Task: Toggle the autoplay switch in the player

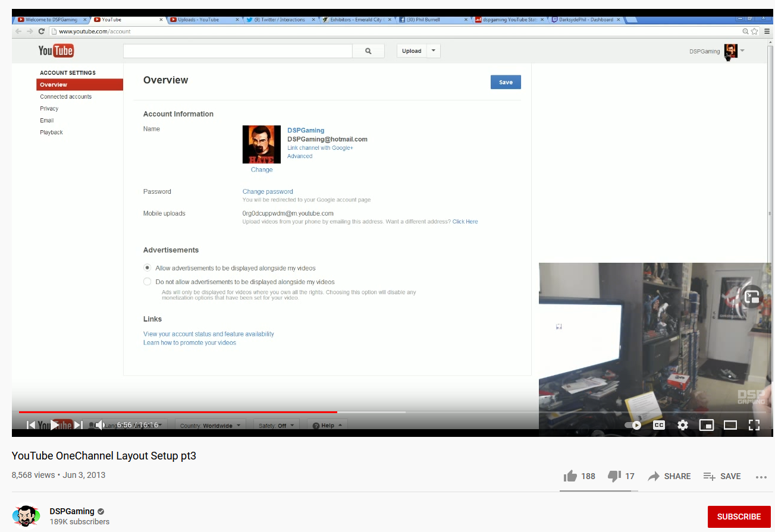Action: [x=633, y=425]
